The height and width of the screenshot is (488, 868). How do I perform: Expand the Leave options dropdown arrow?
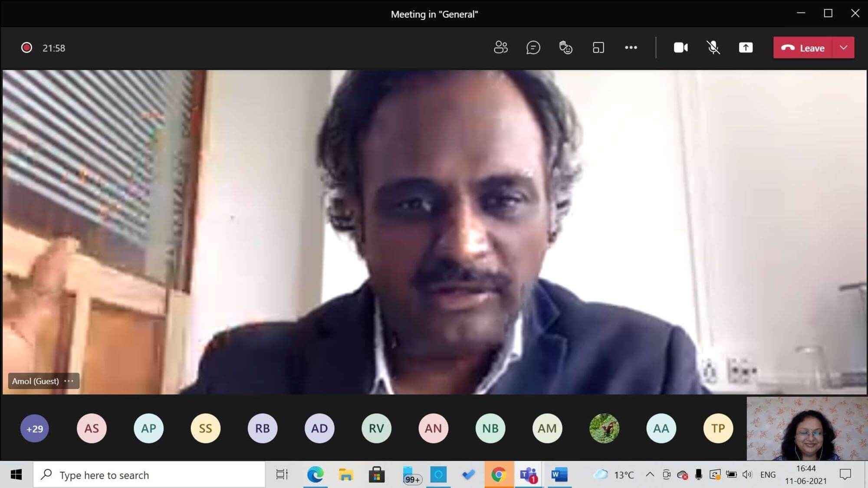tap(843, 48)
